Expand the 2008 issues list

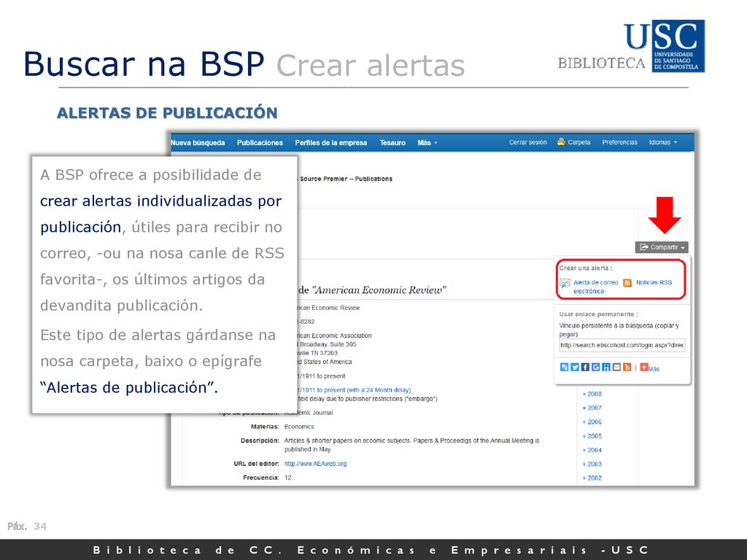point(592,394)
